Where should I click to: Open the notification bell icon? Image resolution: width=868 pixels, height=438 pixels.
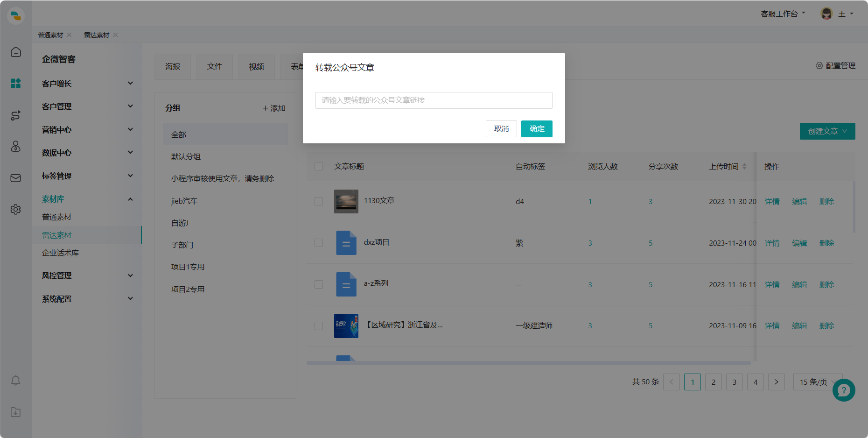point(16,381)
